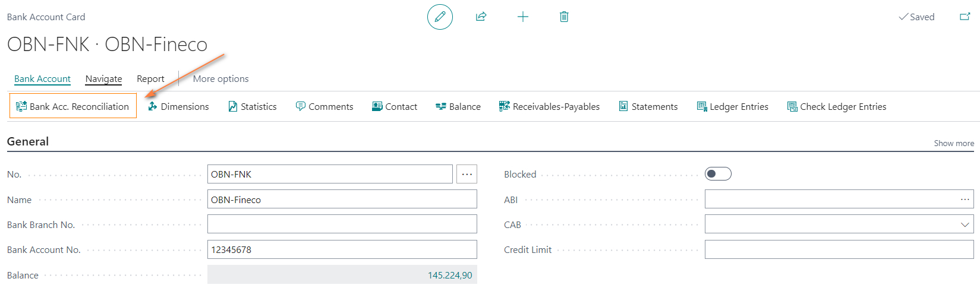Click the Credit Limit input field
Image resolution: width=980 pixels, height=307 pixels.
coord(839,249)
